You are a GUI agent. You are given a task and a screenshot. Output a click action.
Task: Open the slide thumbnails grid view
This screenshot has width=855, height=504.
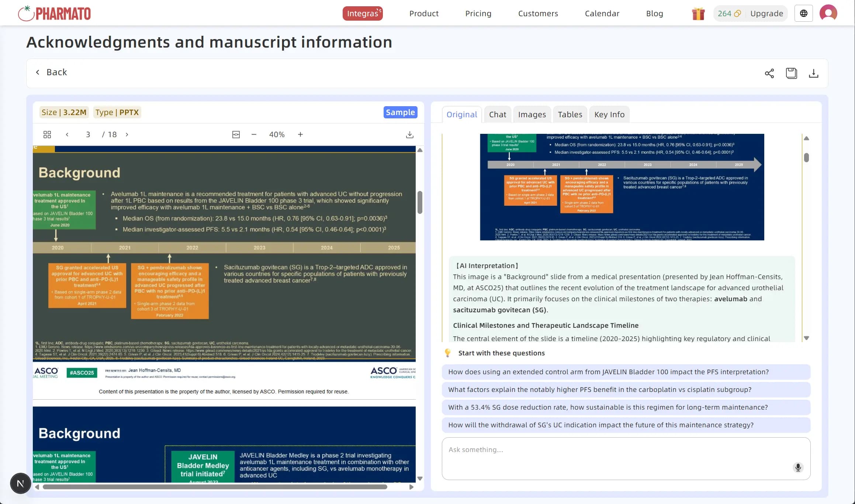click(x=47, y=135)
